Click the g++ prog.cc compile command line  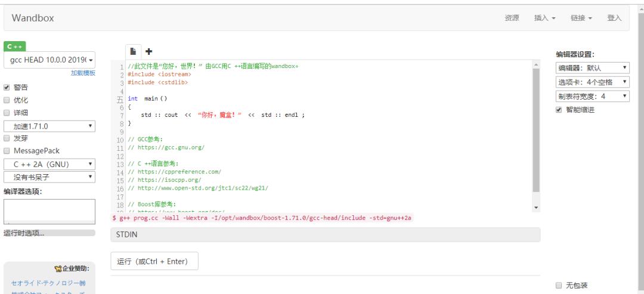point(262,218)
